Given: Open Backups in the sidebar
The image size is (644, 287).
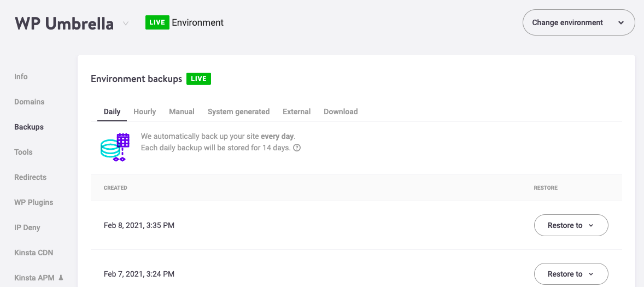Looking at the screenshot, I should point(29,127).
